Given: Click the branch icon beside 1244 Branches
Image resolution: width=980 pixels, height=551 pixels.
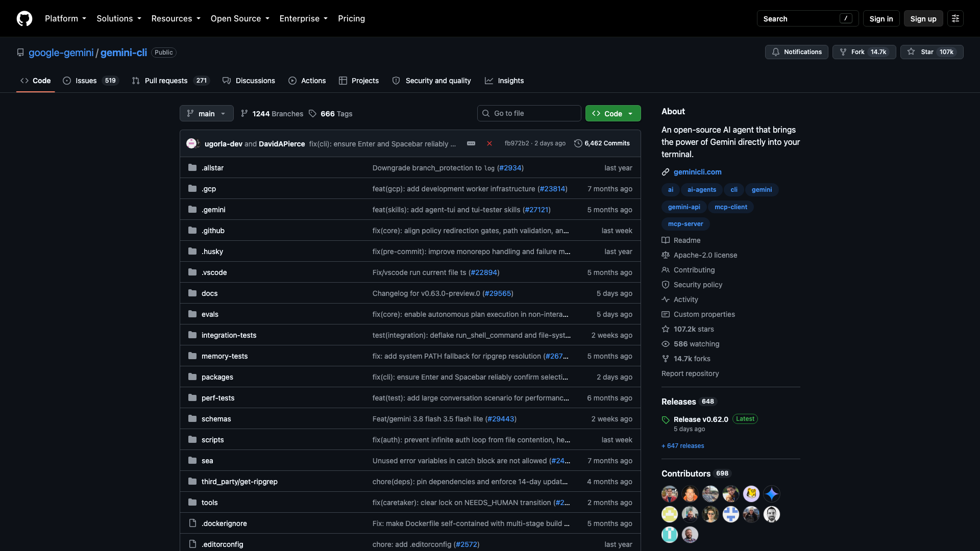Looking at the screenshot, I should click(x=244, y=113).
